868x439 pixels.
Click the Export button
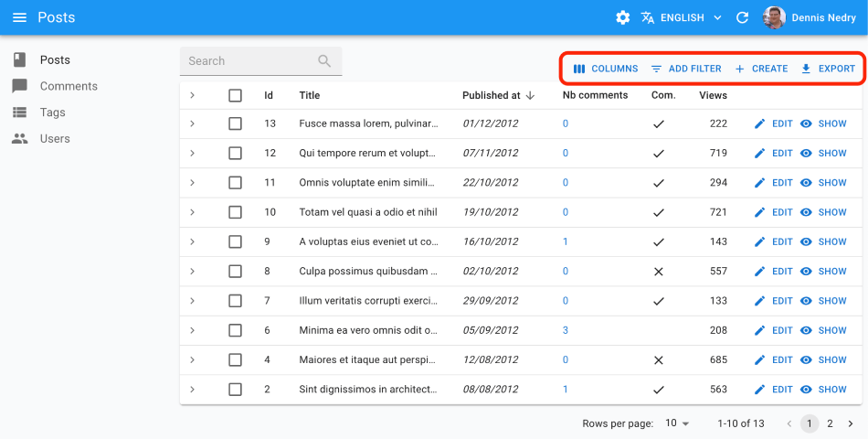tap(828, 69)
